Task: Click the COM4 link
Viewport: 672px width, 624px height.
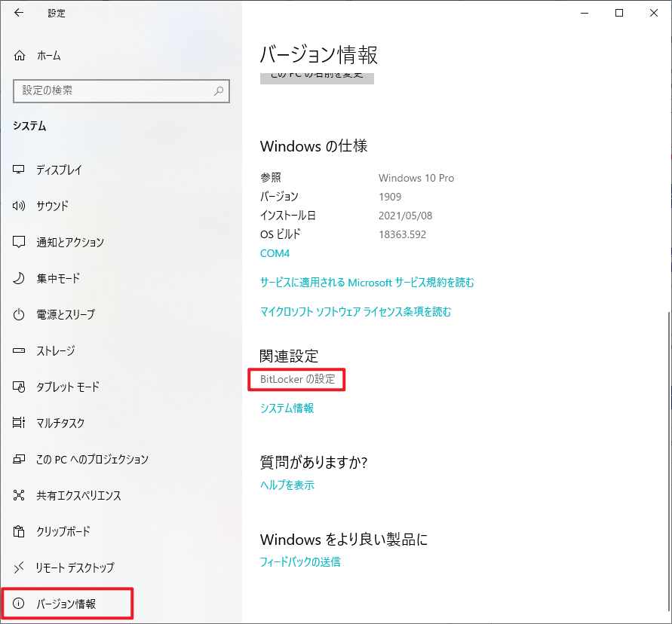Action: point(275,253)
